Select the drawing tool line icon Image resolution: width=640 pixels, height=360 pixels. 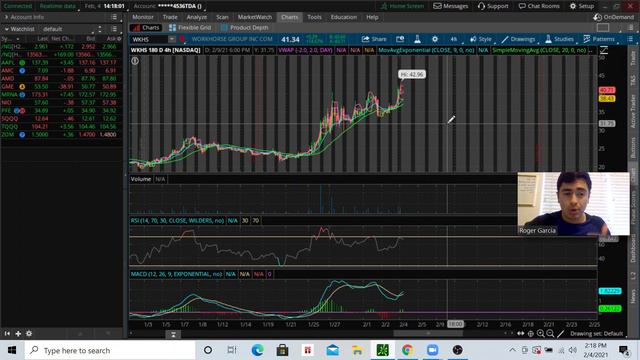click(x=561, y=333)
